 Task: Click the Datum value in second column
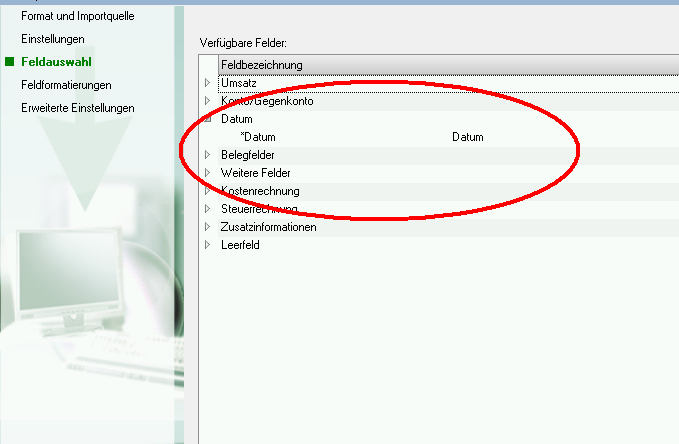click(x=468, y=137)
